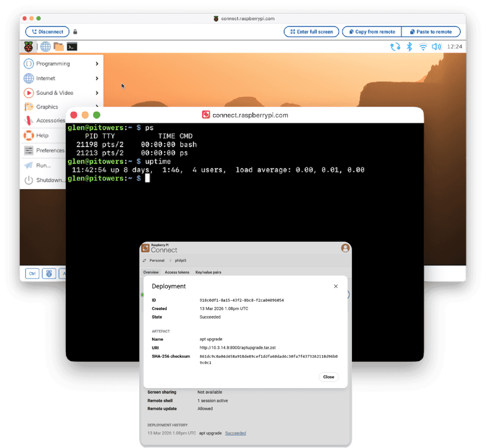Open the Internet menu entry
Screen dimensions: 486x448
click(62, 78)
